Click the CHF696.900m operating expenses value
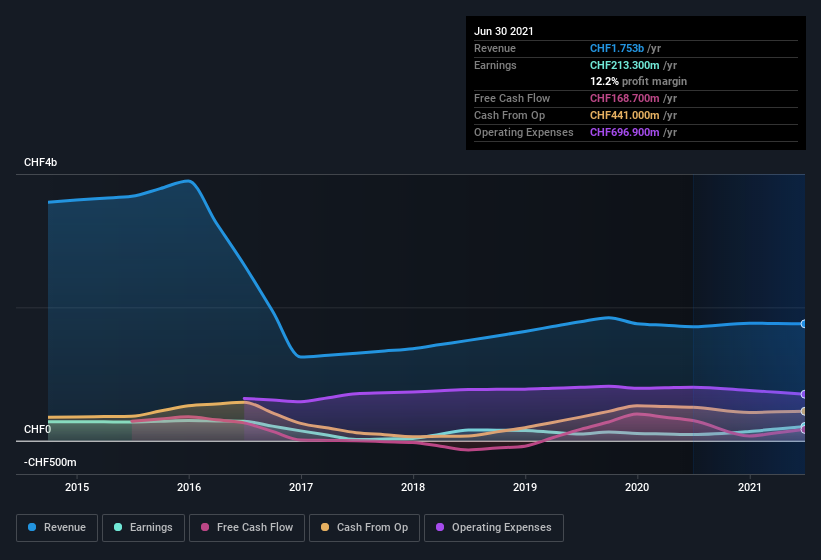The width and height of the screenshot is (821, 560). [625, 132]
